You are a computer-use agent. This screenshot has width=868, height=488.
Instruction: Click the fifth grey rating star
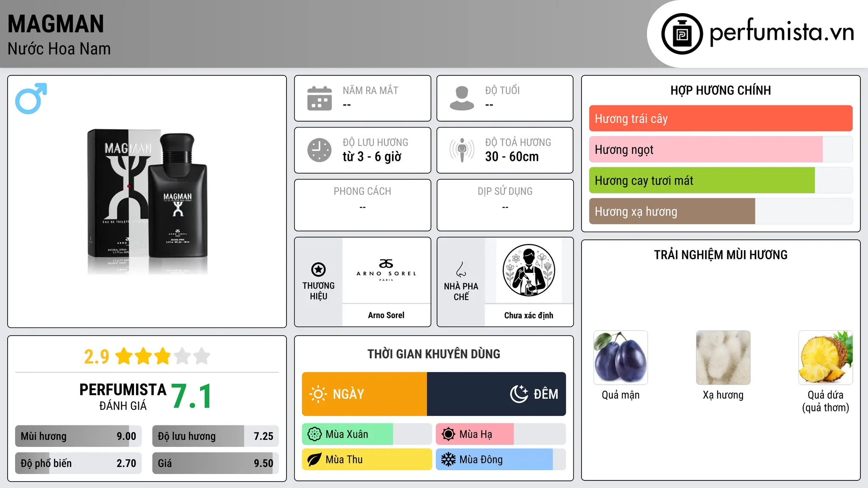(x=202, y=356)
